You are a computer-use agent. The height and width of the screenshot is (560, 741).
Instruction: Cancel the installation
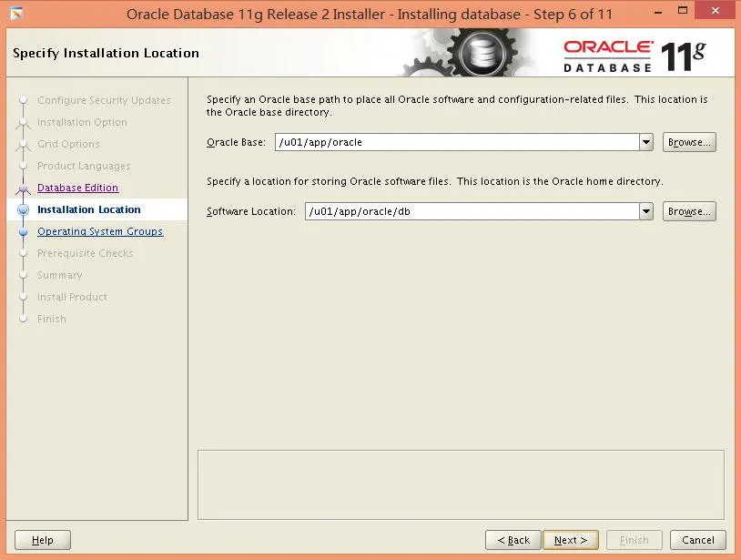697,540
